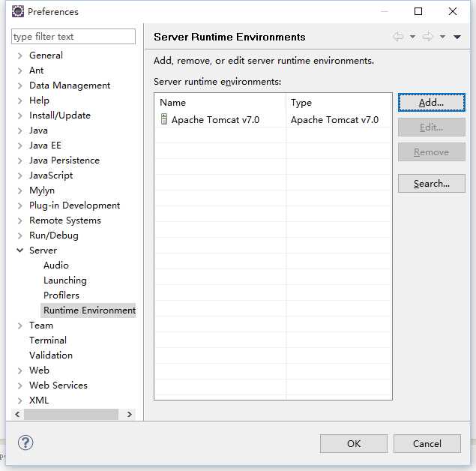The image size is (476, 471).
Task: Click the tree horizontal scrollbar thumb
Action: pyautogui.click(x=71, y=414)
